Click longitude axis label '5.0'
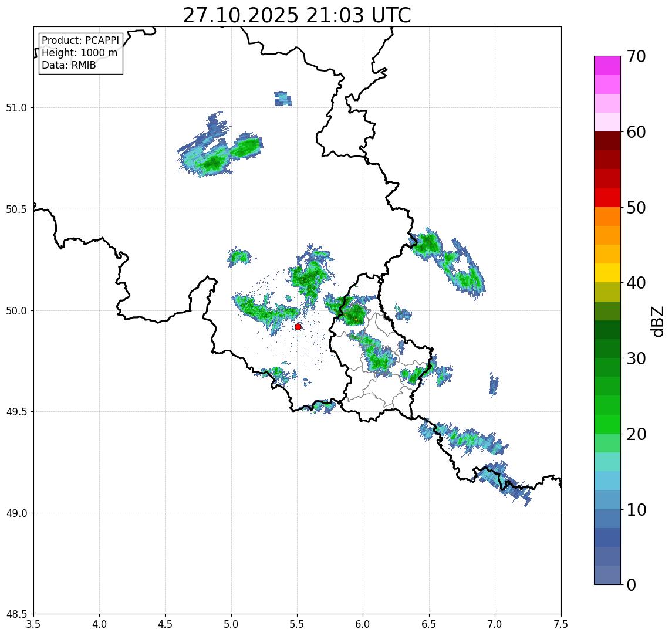 pyautogui.click(x=231, y=624)
